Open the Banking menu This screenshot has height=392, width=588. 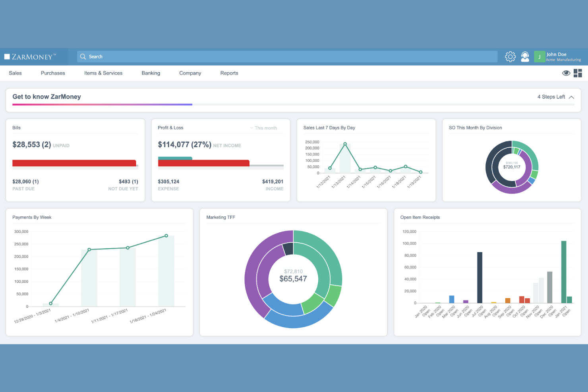pos(151,73)
